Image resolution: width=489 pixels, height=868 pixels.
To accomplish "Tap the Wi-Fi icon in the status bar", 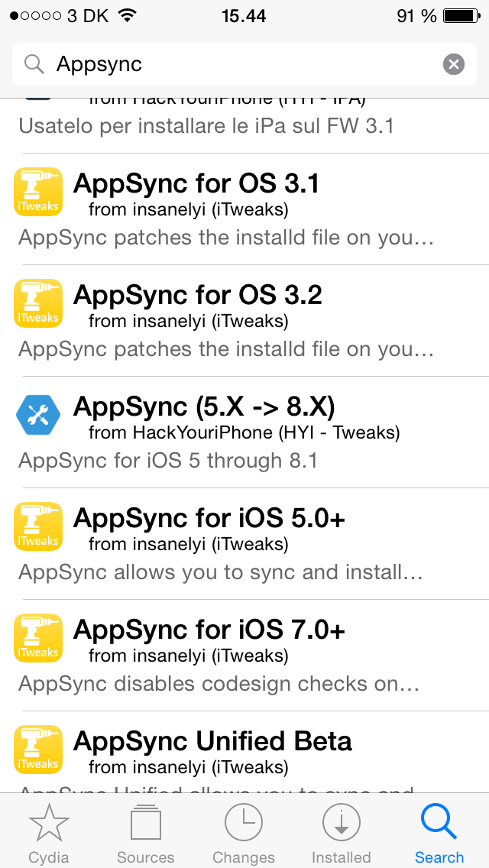I will (x=128, y=15).
